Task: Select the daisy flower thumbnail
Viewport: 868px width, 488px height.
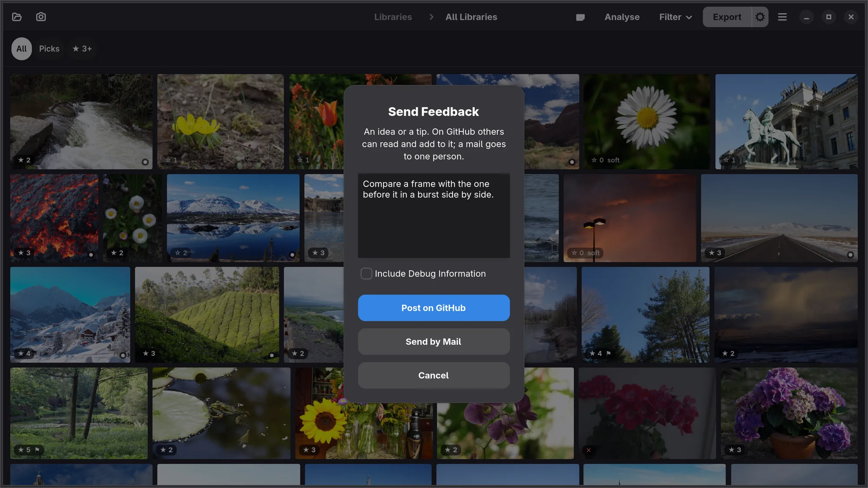Action: tap(647, 121)
